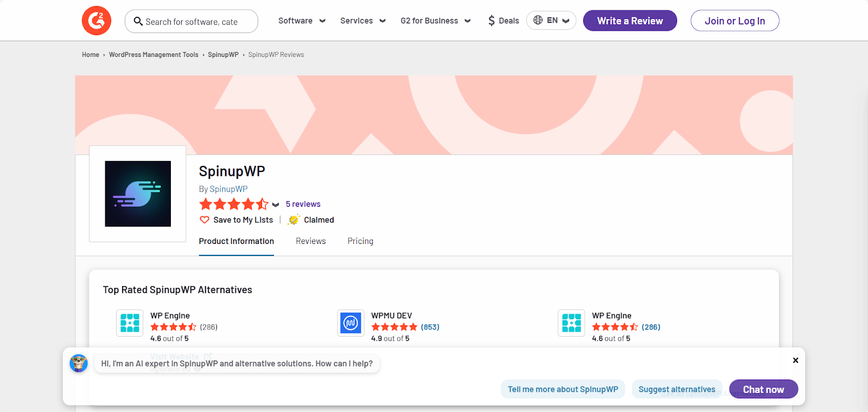Click the first WP Engine logo icon
The height and width of the screenshot is (412, 868).
(130, 323)
